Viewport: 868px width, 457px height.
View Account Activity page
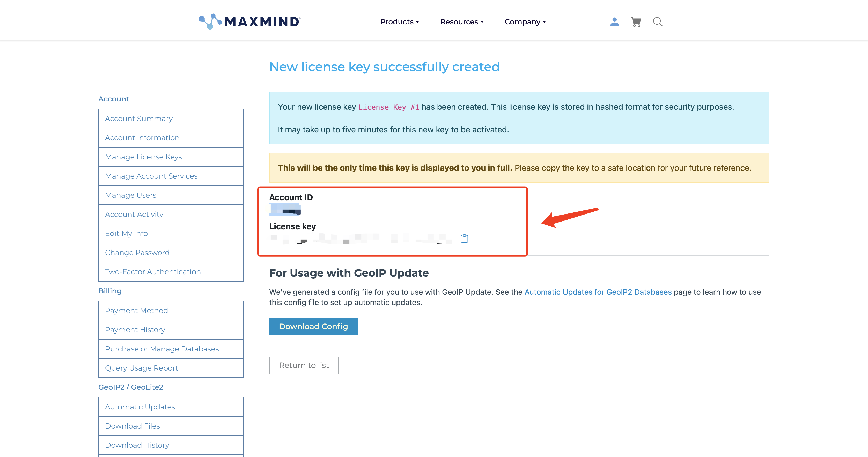[171, 214]
